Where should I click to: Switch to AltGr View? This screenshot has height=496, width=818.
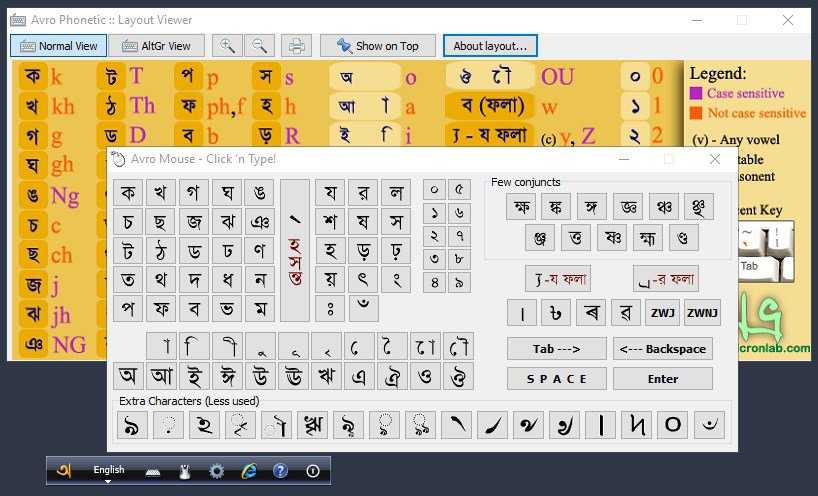[156, 45]
